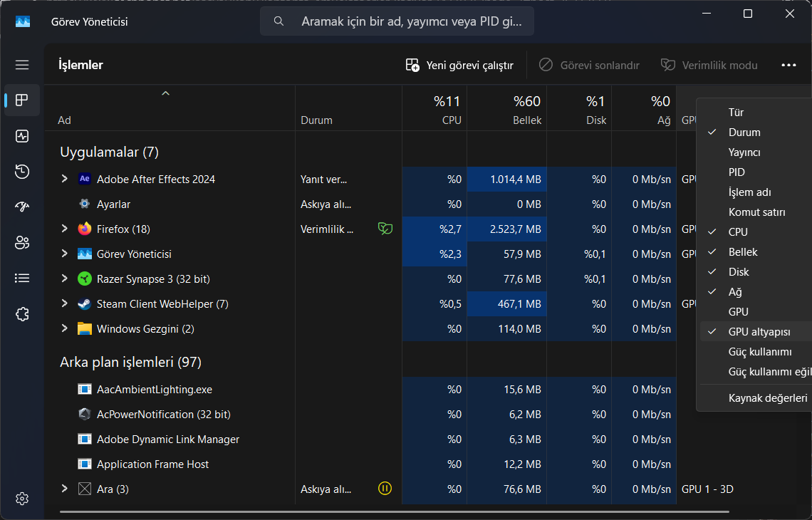Image resolution: width=812 pixels, height=520 pixels.
Task: Expand Steam Client WebHelper (7) group
Action: tap(65, 303)
